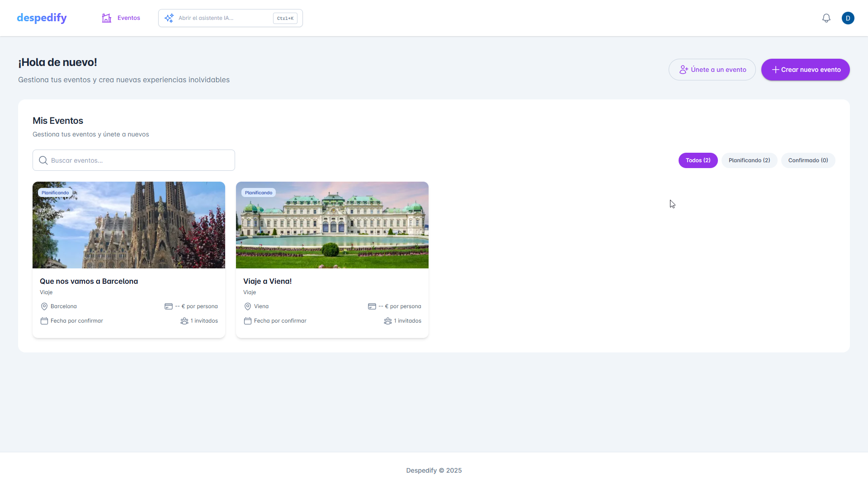Click the location pin icon next to Barcelona

(44, 306)
